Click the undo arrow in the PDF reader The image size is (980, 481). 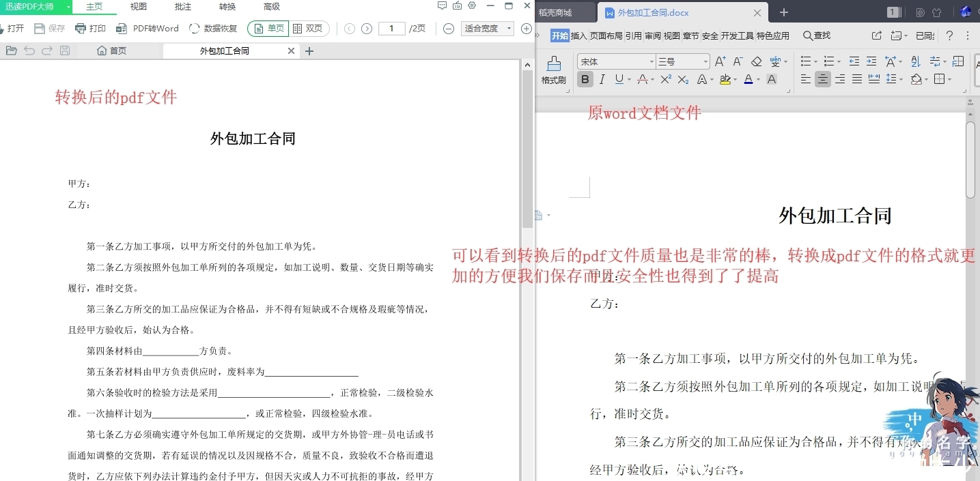click(29, 50)
